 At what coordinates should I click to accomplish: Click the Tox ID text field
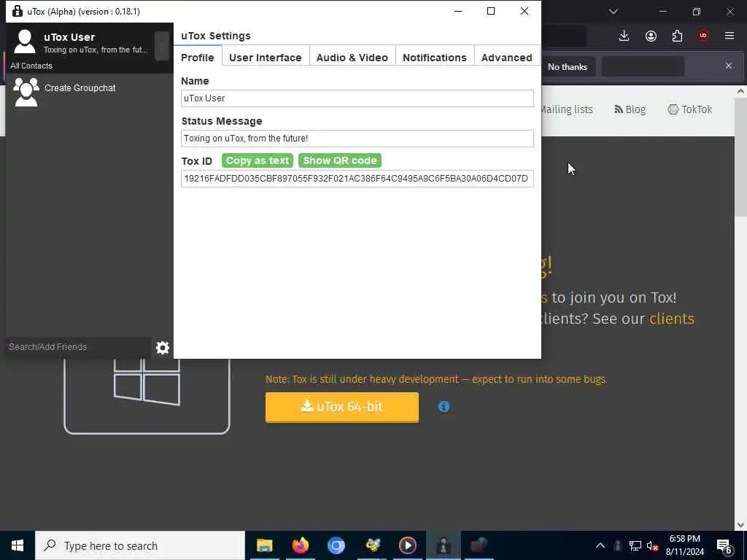click(357, 179)
